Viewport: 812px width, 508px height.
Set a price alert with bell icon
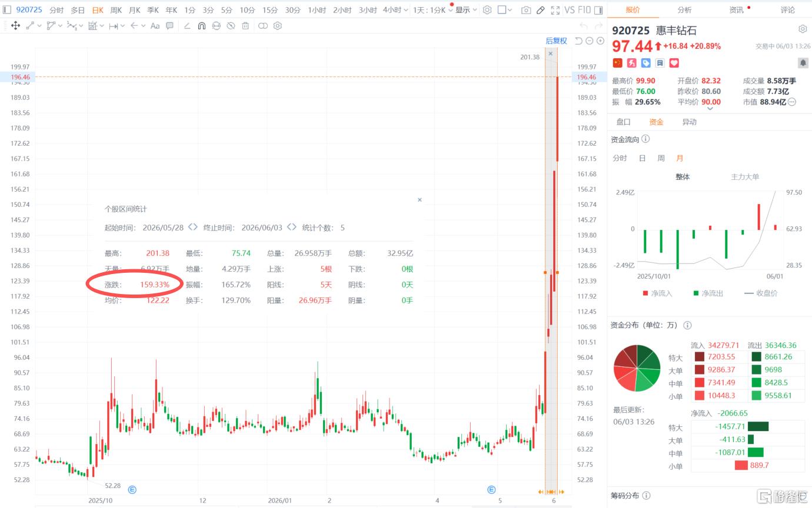[x=803, y=62]
